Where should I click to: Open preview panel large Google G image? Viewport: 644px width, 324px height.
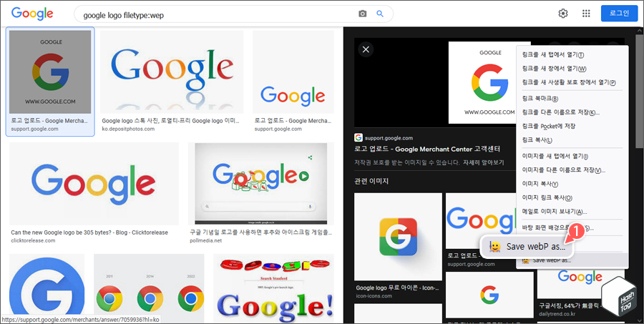(489, 82)
